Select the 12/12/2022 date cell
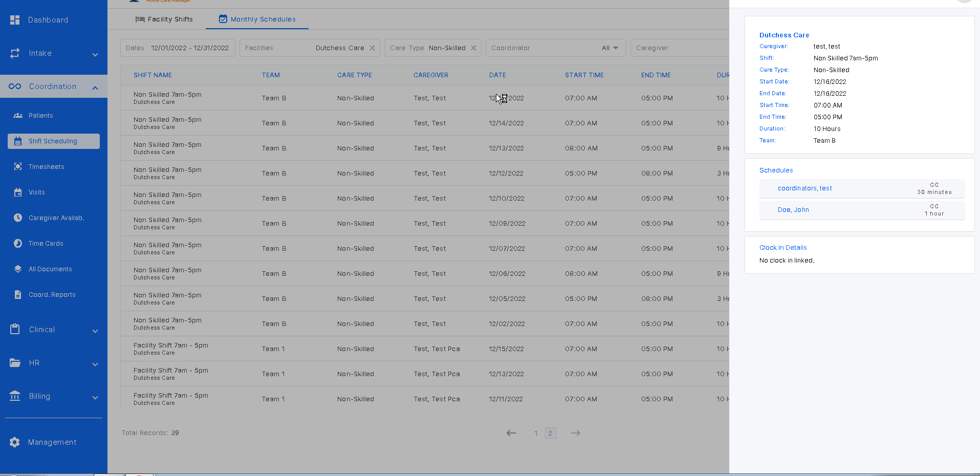 [506, 174]
